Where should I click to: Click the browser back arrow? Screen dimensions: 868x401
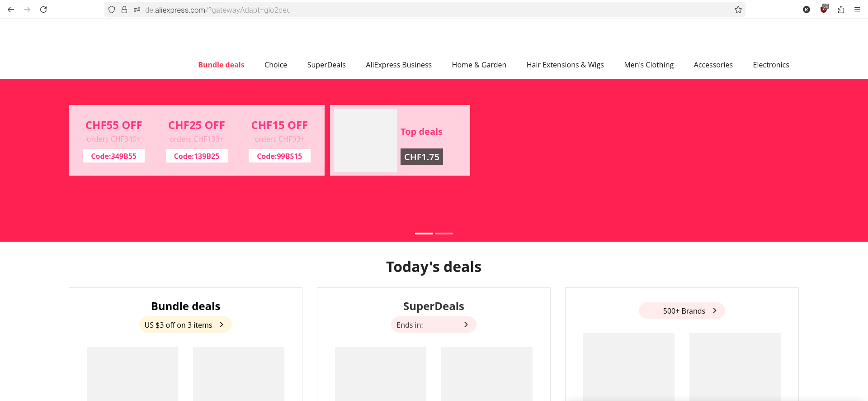pos(11,10)
